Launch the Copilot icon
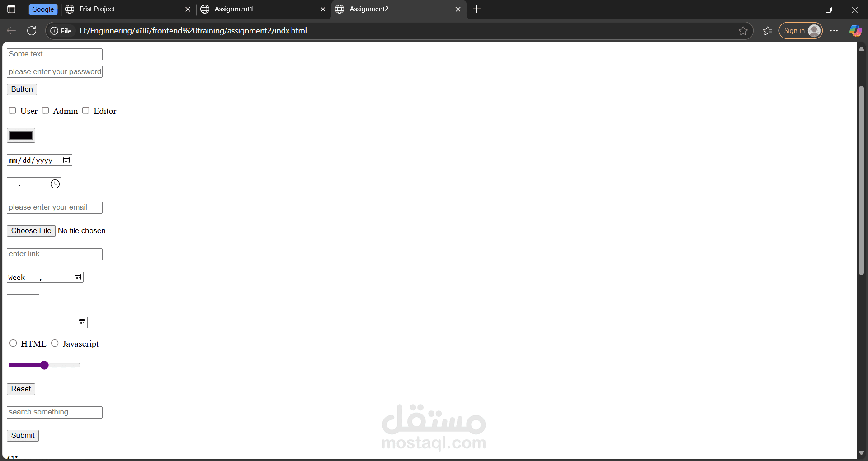 [855, 31]
